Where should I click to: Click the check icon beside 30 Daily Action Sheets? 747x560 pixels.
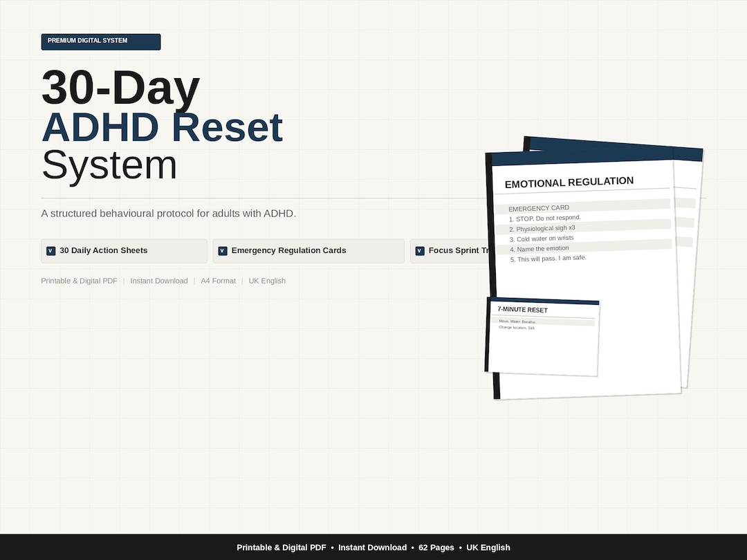[50, 251]
